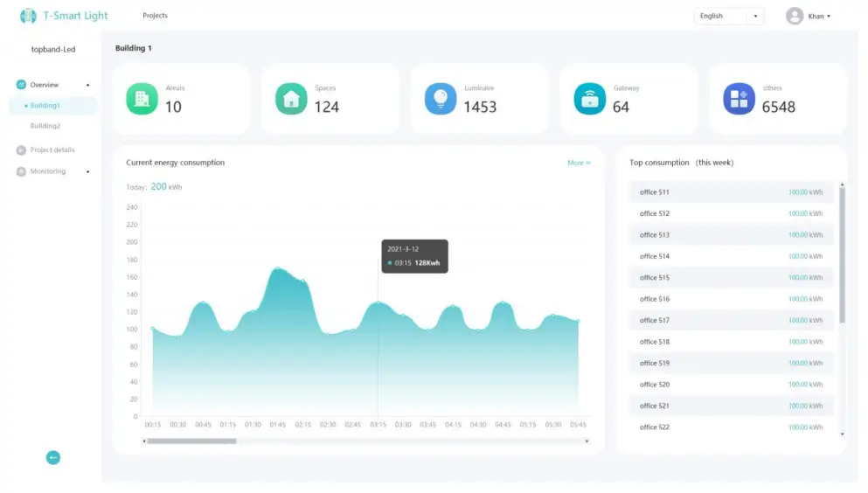This screenshot has height=493, width=868.
Task: Click the topband-Led project name
Action: pyautogui.click(x=53, y=49)
